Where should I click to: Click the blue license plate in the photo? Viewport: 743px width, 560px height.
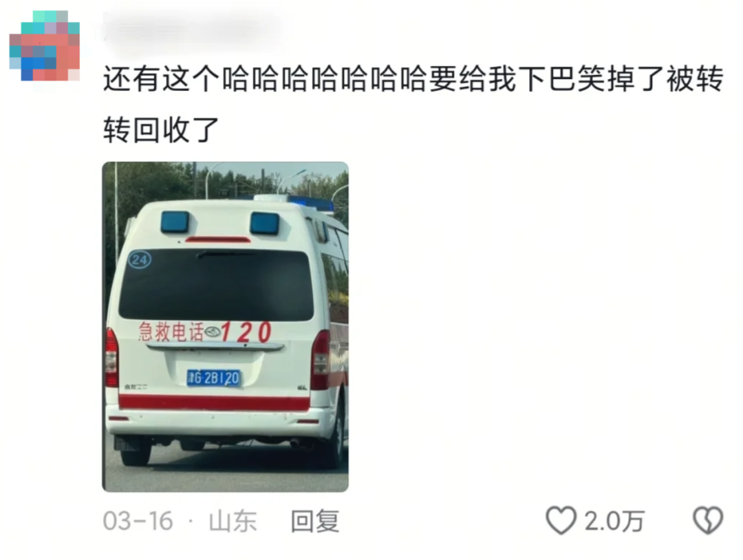[214, 378]
